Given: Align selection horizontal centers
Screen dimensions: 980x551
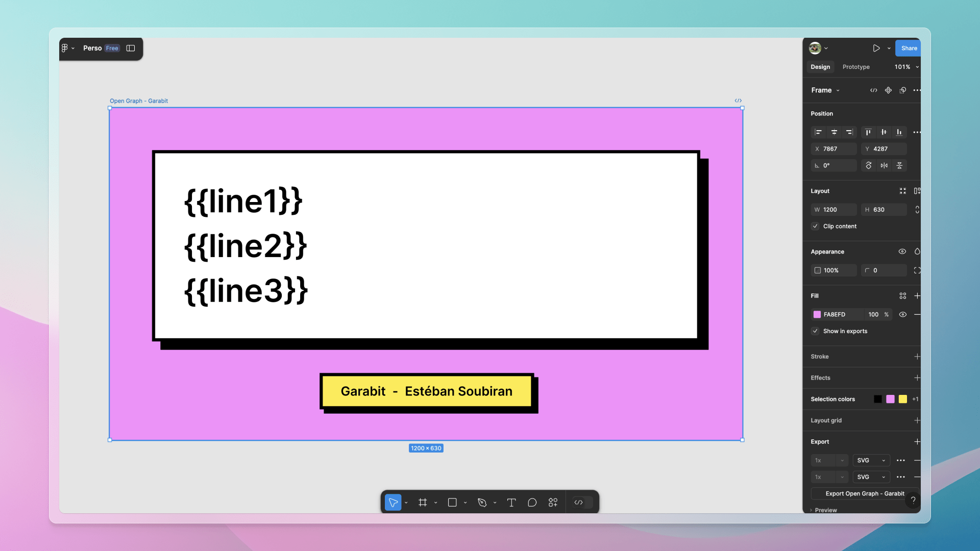Looking at the screenshot, I should pyautogui.click(x=834, y=132).
